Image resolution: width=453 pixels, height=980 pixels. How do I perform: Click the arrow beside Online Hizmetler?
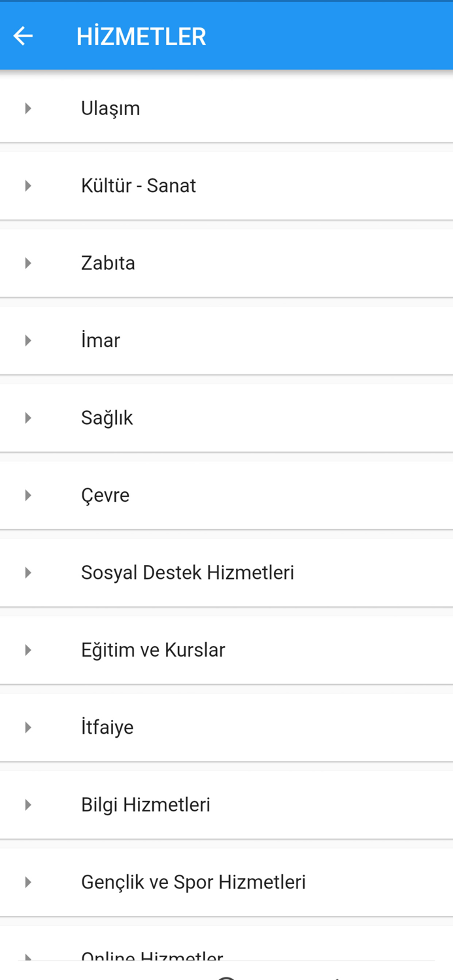(27, 956)
